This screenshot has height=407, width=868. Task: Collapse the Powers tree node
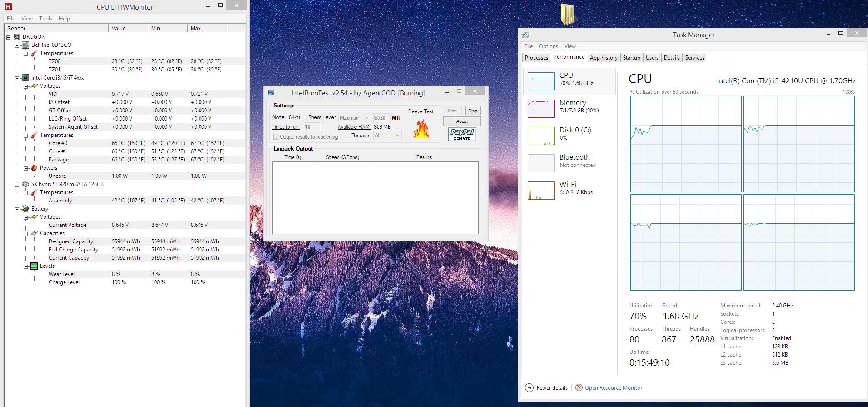point(26,168)
